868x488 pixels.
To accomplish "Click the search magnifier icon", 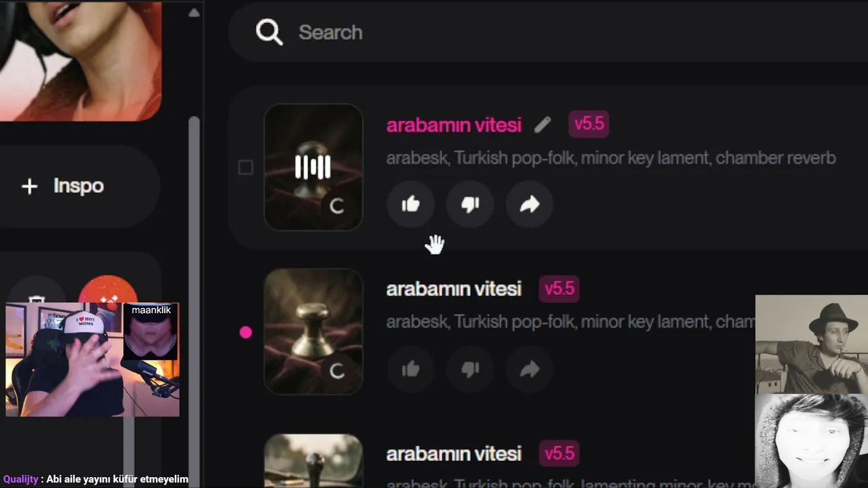I will (269, 32).
